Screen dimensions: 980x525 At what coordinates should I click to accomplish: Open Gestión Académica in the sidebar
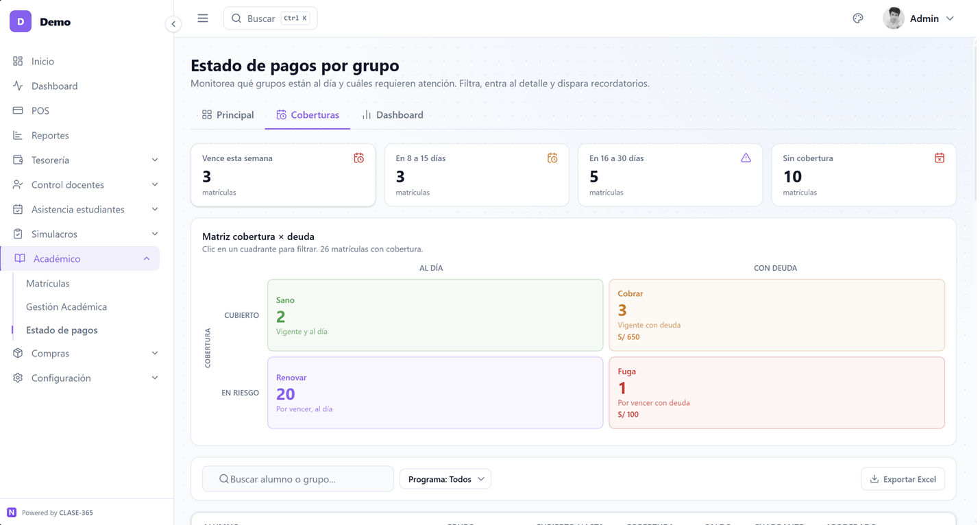pos(66,306)
